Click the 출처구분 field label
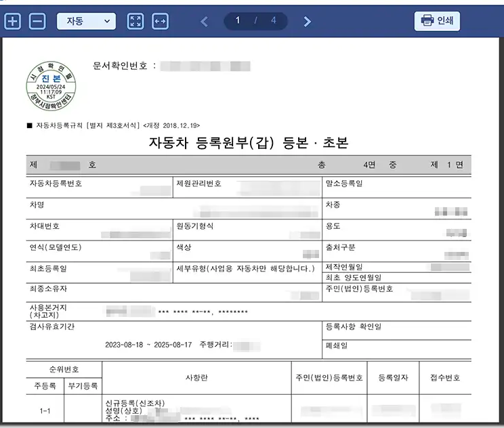 340,247
